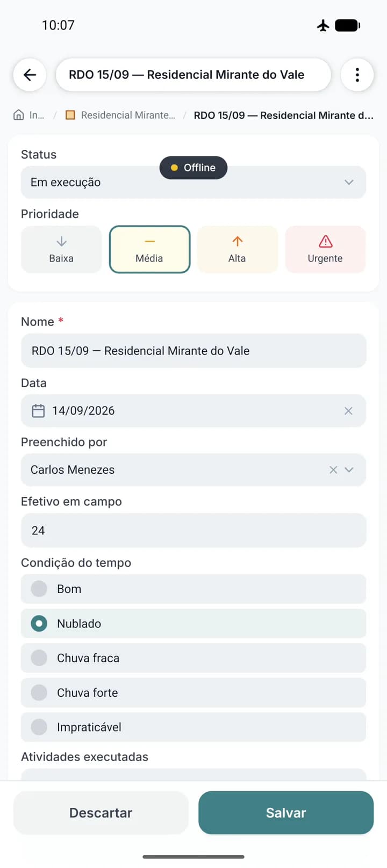
Task: Select the Média priority option
Action: point(149,249)
